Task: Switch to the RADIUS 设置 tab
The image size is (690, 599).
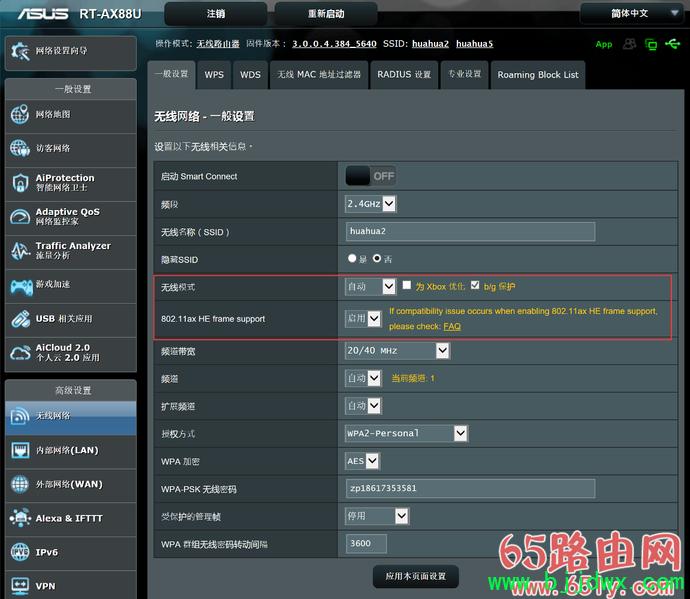Action: coord(404,75)
